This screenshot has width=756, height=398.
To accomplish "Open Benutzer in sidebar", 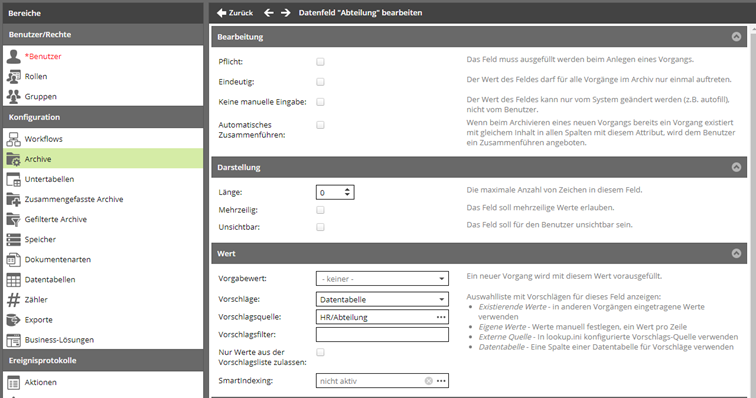I will pyautogui.click(x=43, y=56).
